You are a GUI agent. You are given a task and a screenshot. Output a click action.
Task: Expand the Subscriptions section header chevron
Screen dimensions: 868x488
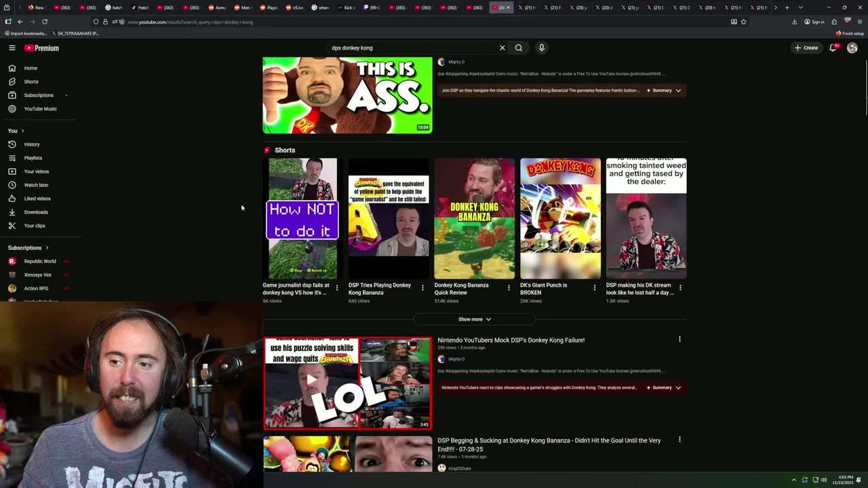click(47, 248)
